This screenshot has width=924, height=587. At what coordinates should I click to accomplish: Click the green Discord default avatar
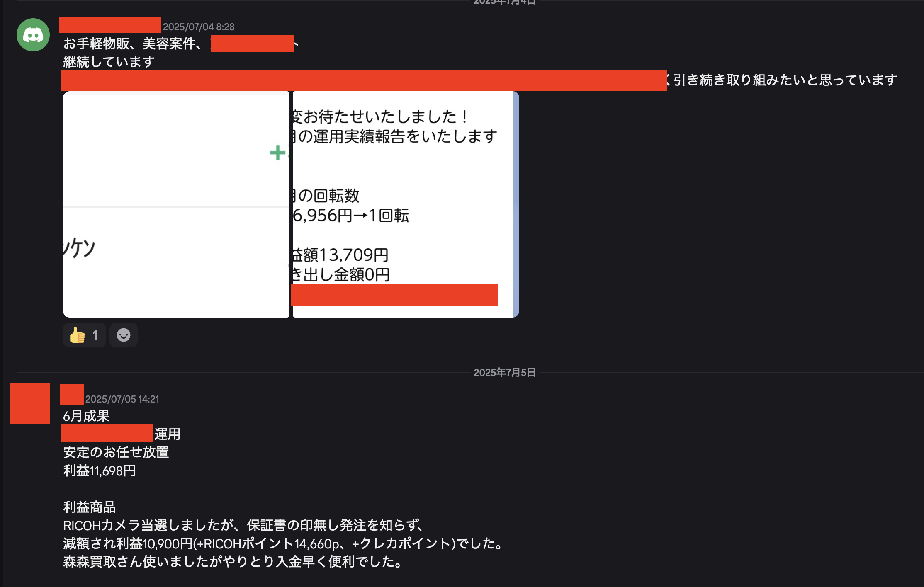pos(33,35)
